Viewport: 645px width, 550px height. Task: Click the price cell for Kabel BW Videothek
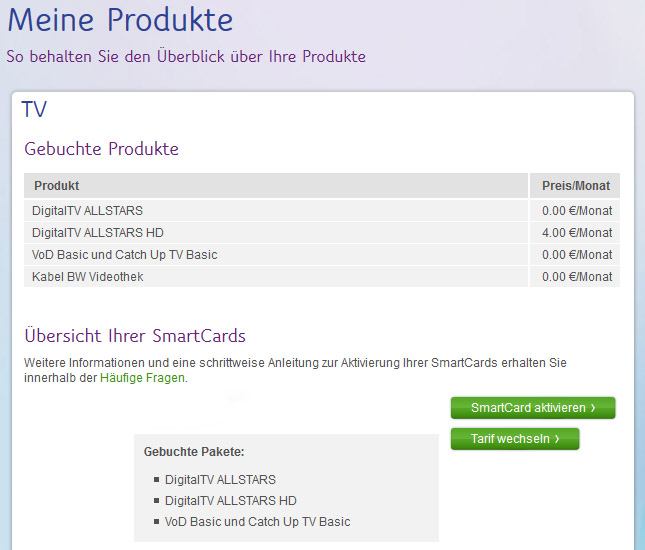point(576,277)
